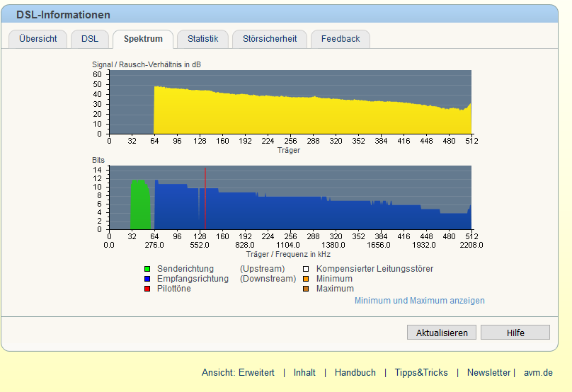Viewport: 572px width, 392px height.
Task: Open the Handbuch footer link
Action: [x=355, y=373]
